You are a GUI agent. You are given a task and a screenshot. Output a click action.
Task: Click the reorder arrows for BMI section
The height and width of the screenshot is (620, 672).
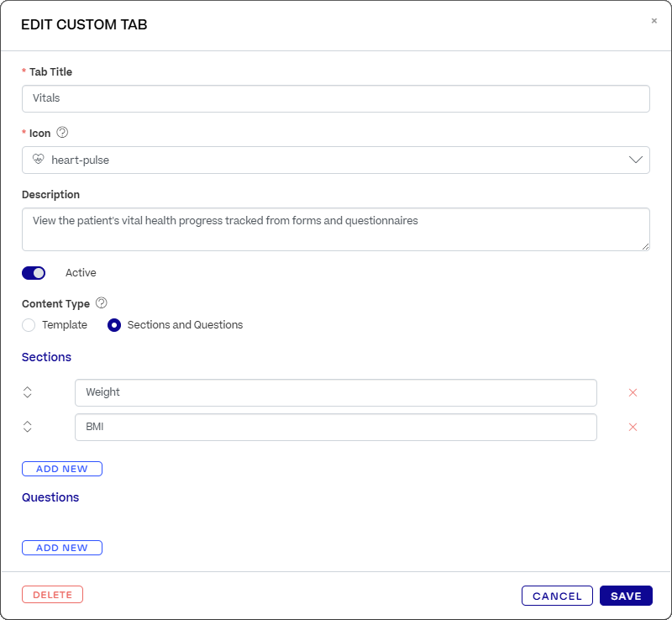(28, 427)
